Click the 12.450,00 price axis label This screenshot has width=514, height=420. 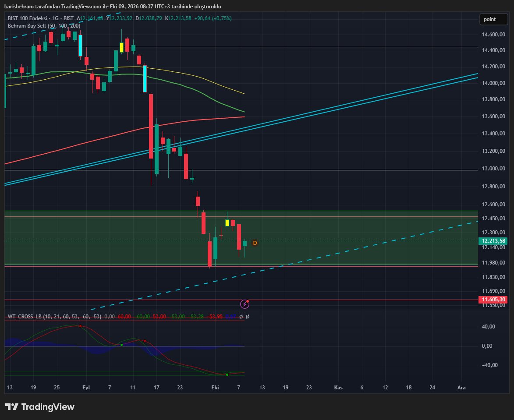tap(493, 219)
